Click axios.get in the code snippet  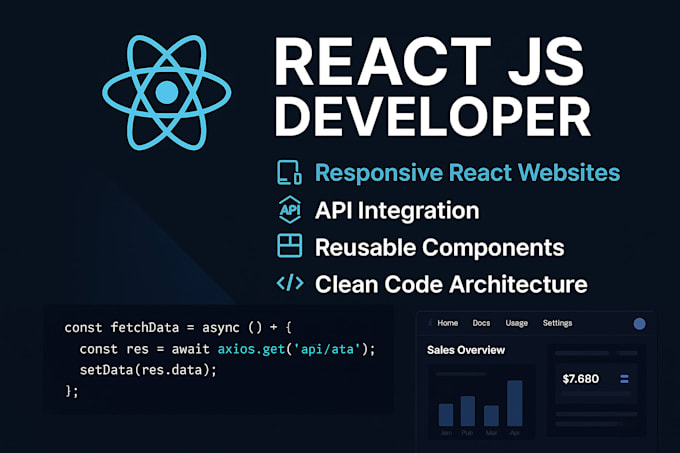click(x=252, y=349)
